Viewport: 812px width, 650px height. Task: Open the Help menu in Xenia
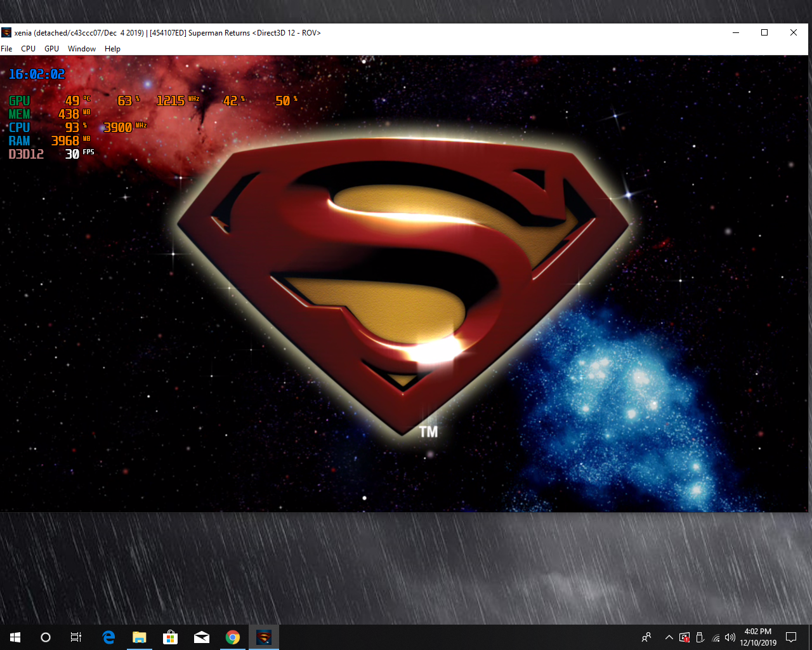(112, 48)
